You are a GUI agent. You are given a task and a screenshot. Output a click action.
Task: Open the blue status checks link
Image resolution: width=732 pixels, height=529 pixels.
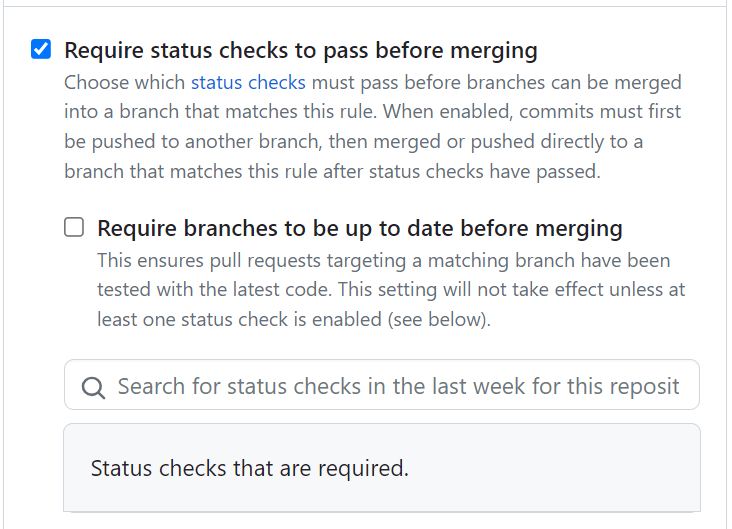coord(248,83)
